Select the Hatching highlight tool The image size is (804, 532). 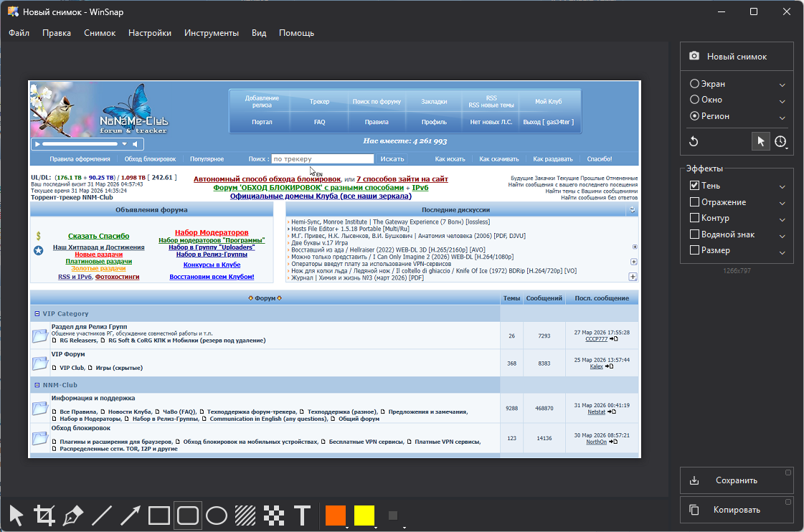click(245, 516)
